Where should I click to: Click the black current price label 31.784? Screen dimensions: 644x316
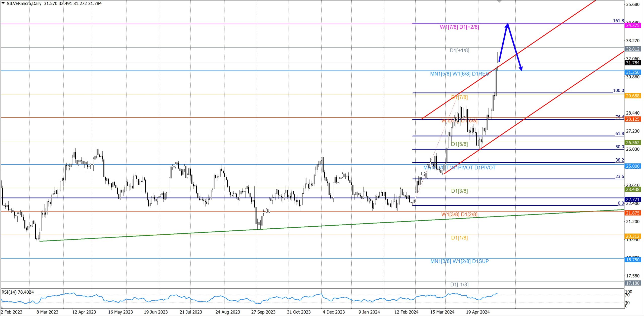click(x=632, y=63)
